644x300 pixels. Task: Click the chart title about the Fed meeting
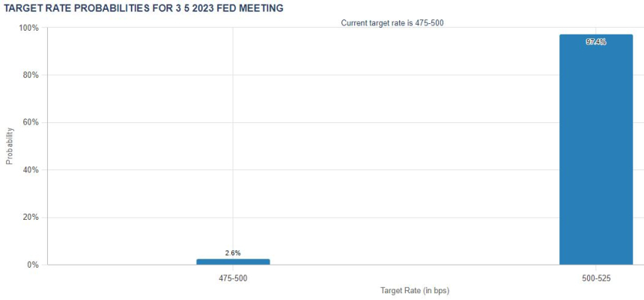[145, 7]
